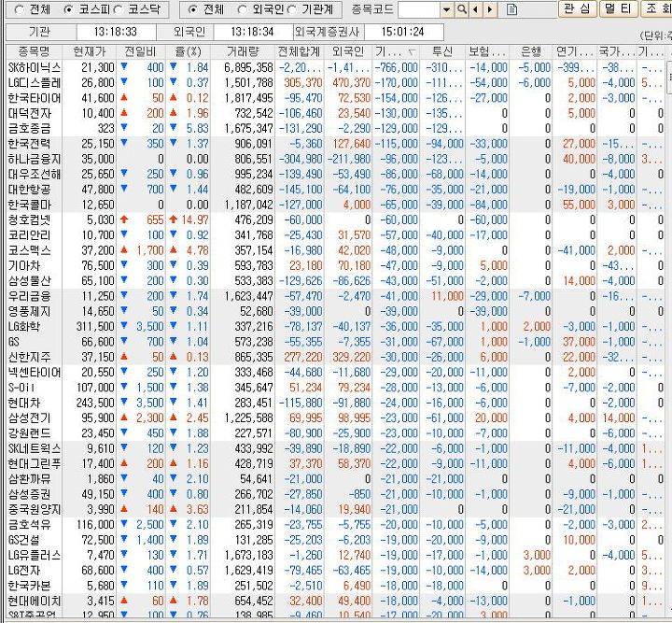Click the 기관 time label

tap(40, 32)
